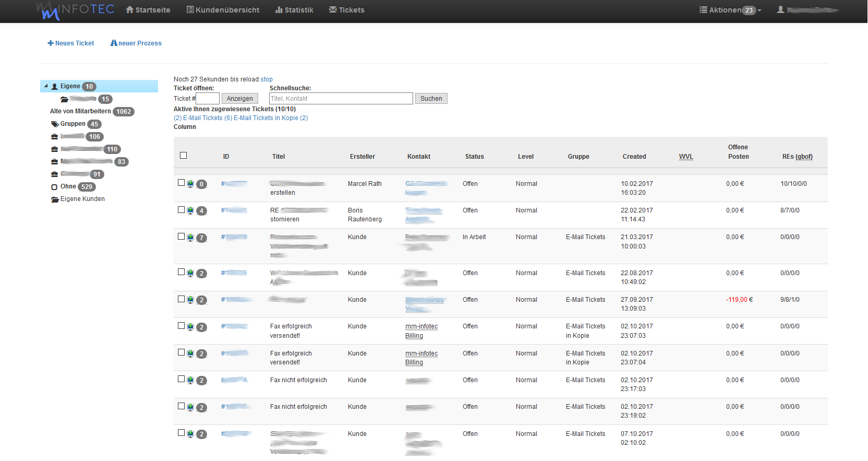Open the 1062 badge next to Alte von Mitarbeitern
The height and width of the screenshot is (461, 868).
[x=124, y=112]
